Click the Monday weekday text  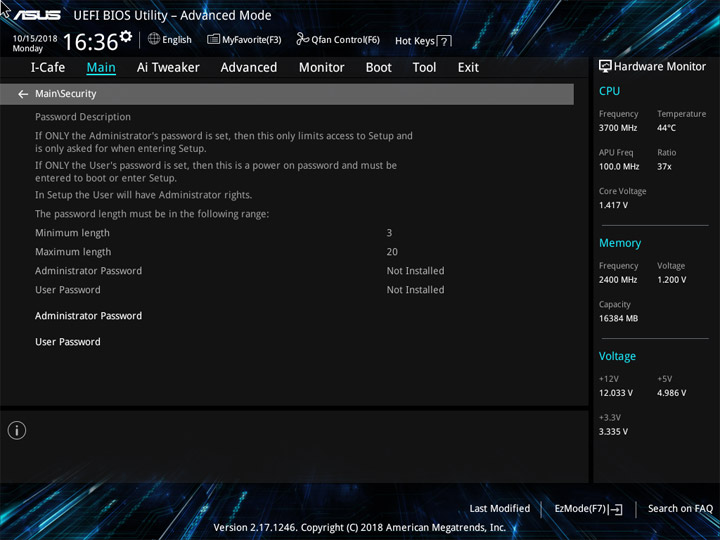(x=28, y=49)
